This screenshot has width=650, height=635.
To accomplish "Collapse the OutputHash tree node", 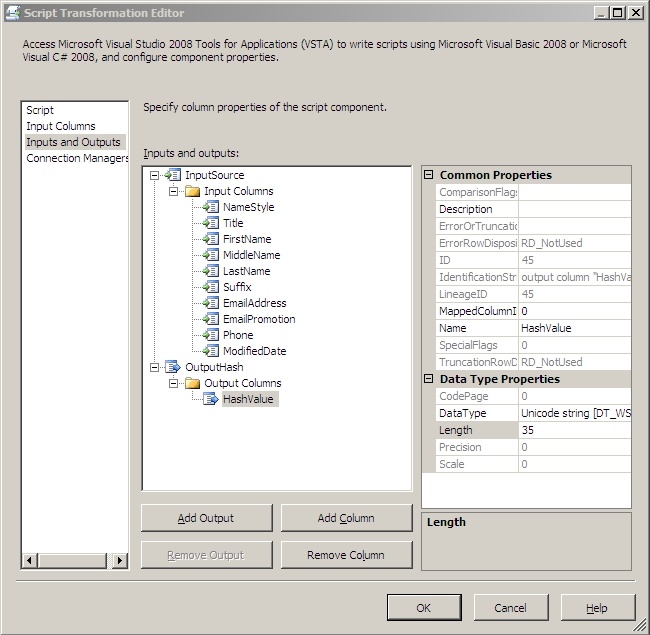I will 154,367.
